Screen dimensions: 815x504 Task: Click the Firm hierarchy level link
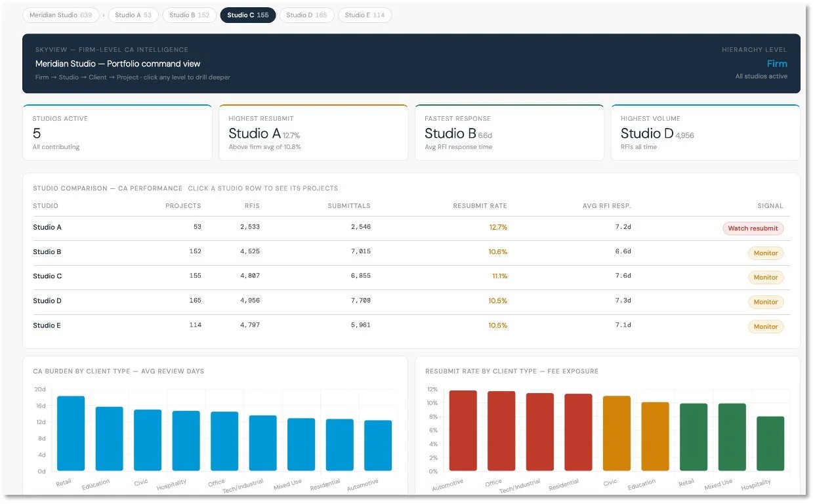777,64
